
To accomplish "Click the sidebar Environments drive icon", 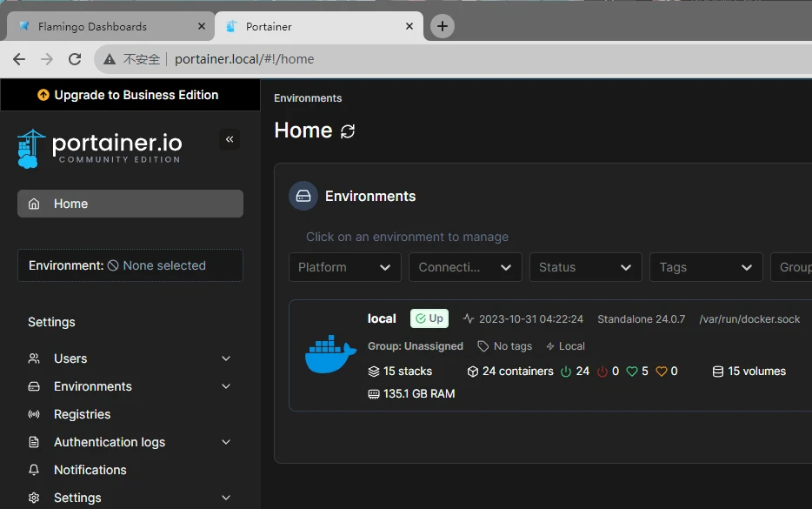I will [34, 386].
